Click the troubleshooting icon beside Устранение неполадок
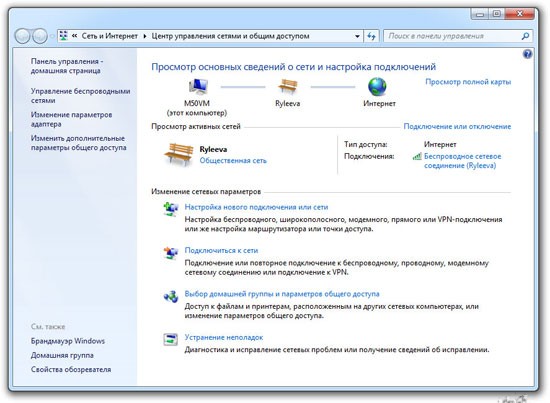 point(171,339)
